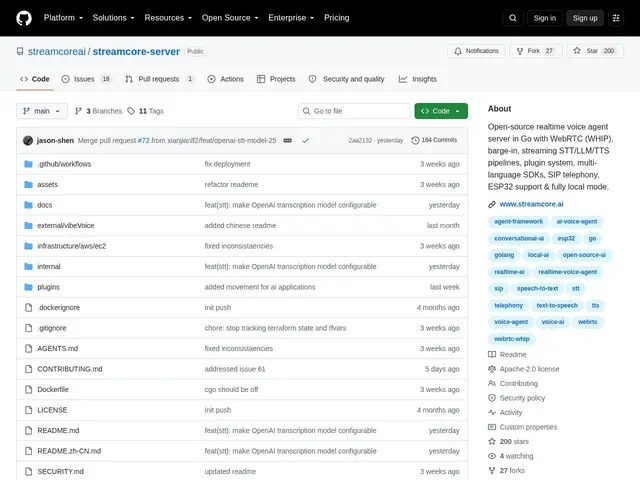Select the esp32 topic tag
The image size is (640, 480).
click(566, 238)
